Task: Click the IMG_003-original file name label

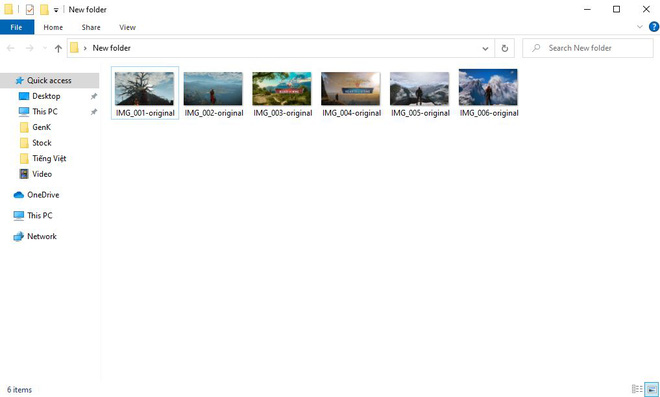Action: pos(283,113)
